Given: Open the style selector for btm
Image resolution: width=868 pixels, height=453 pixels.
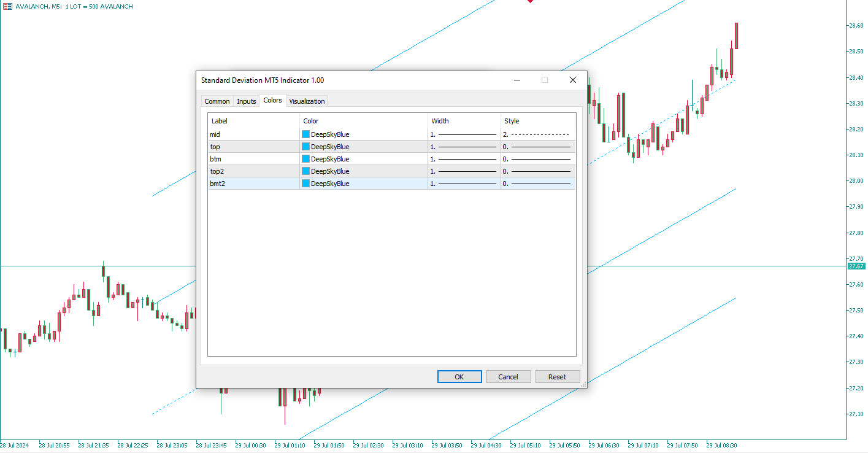Looking at the screenshot, I should pyautogui.click(x=538, y=159).
